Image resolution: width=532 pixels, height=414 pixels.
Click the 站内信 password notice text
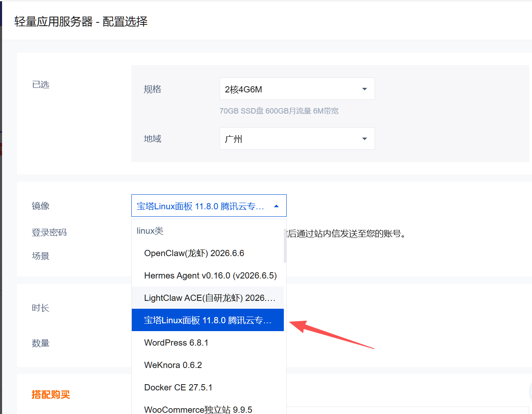point(346,234)
